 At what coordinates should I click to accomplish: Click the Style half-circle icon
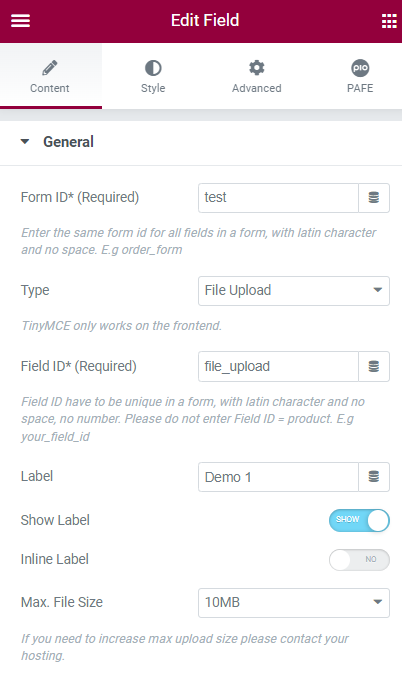153,68
